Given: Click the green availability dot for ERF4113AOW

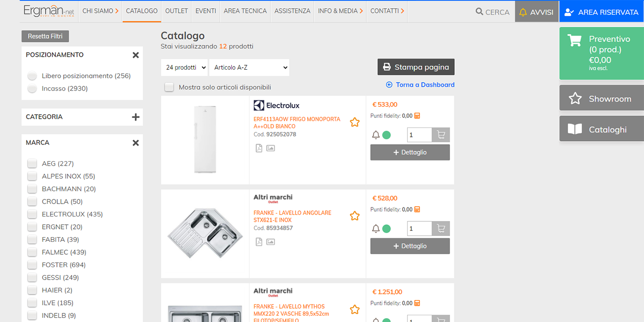Looking at the screenshot, I should pos(386,135).
